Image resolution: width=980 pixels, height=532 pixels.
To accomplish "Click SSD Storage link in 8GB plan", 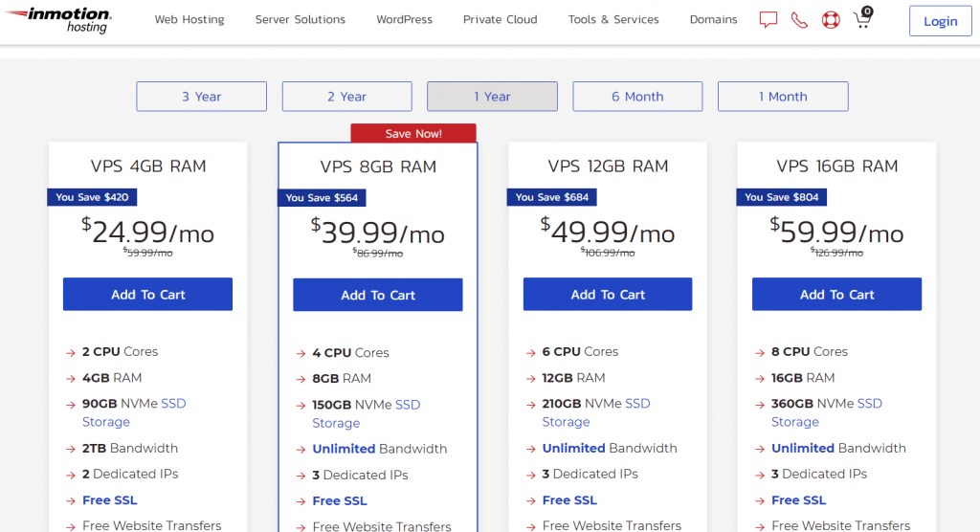I will click(x=367, y=414).
